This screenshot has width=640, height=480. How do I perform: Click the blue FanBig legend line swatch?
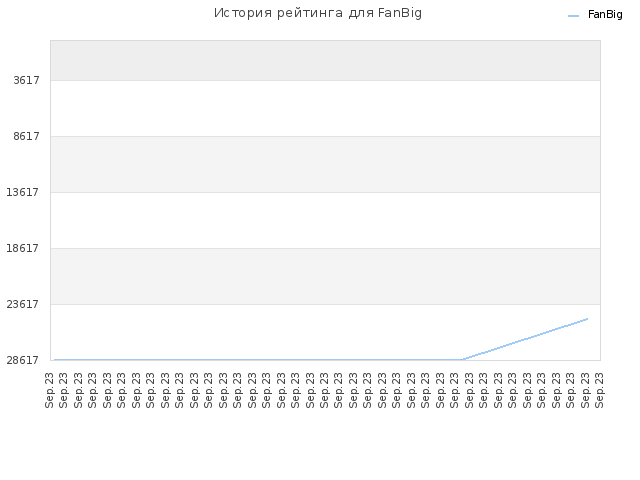pyautogui.click(x=573, y=16)
